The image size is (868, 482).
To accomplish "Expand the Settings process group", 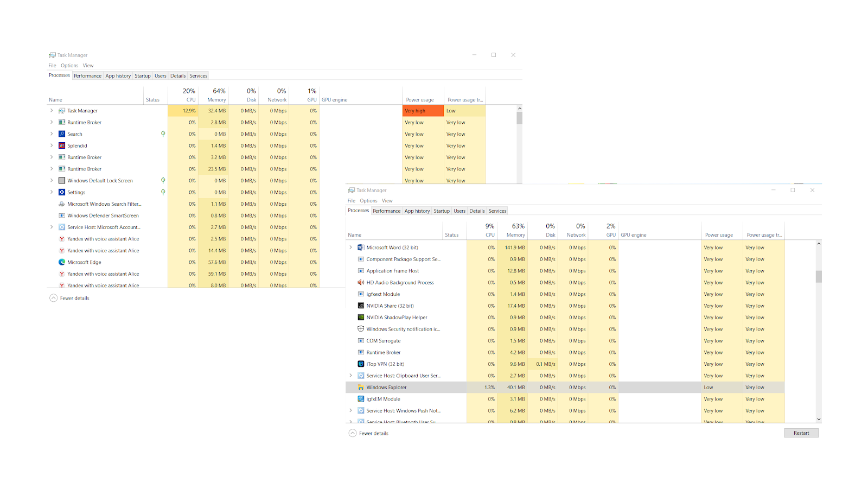I will pos(52,192).
